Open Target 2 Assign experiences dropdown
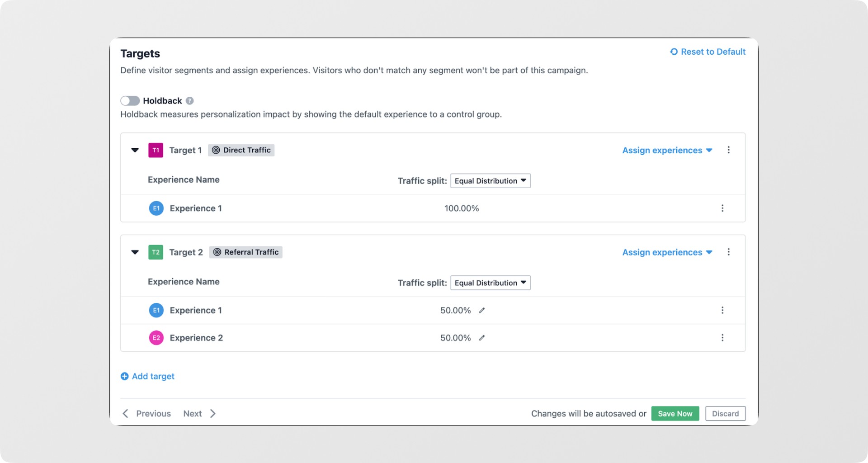This screenshot has width=868, height=463. [667, 252]
